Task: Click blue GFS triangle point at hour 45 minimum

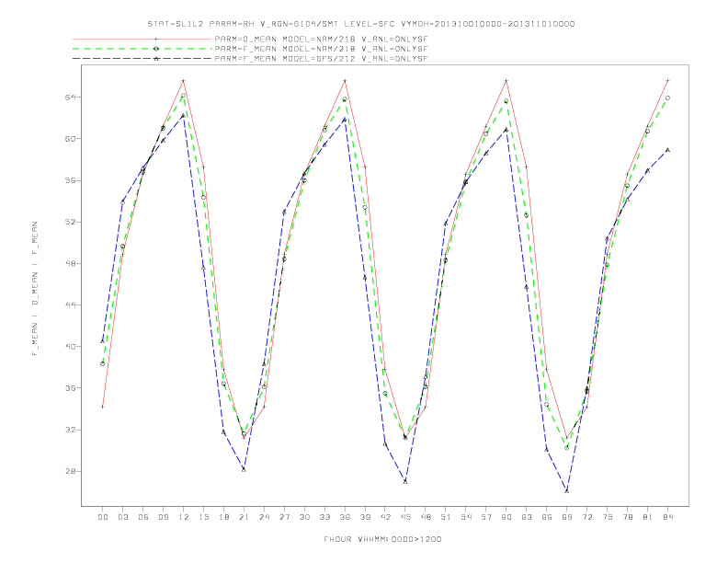Action: [405, 481]
